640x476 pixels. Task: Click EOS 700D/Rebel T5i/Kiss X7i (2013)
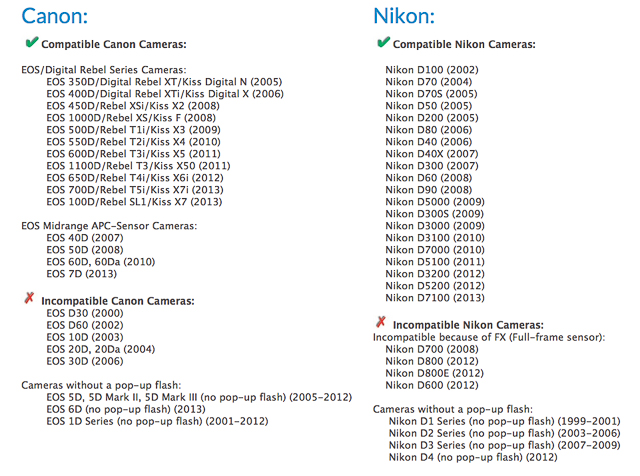coord(135,190)
